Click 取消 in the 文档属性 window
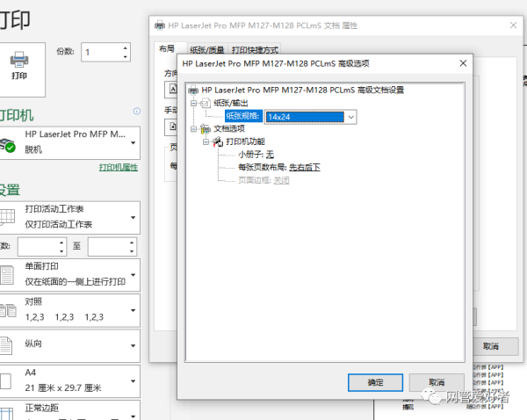The width and height of the screenshot is (527, 420). (491, 346)
